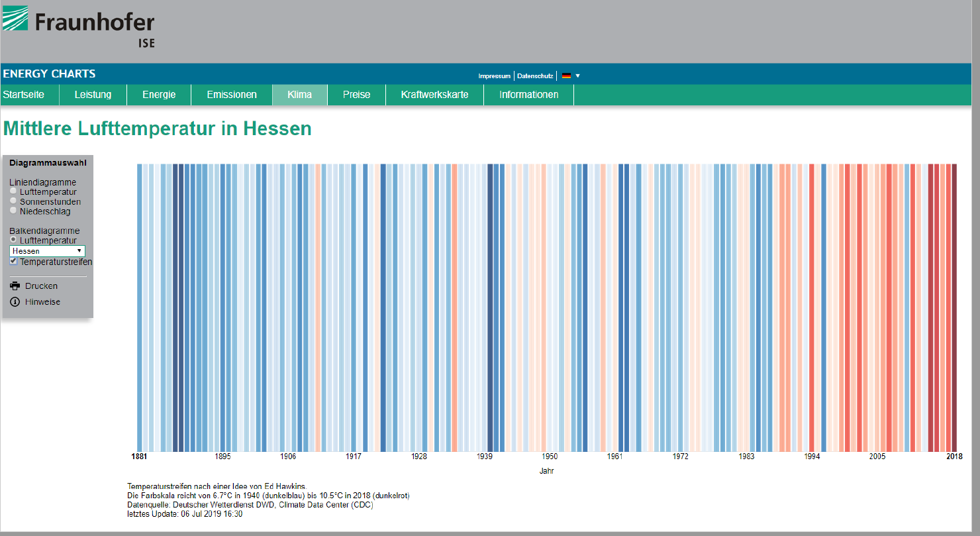This screenshot has height=536, width=980.
Task: Expand the language selector arrow
Action: 577,76
